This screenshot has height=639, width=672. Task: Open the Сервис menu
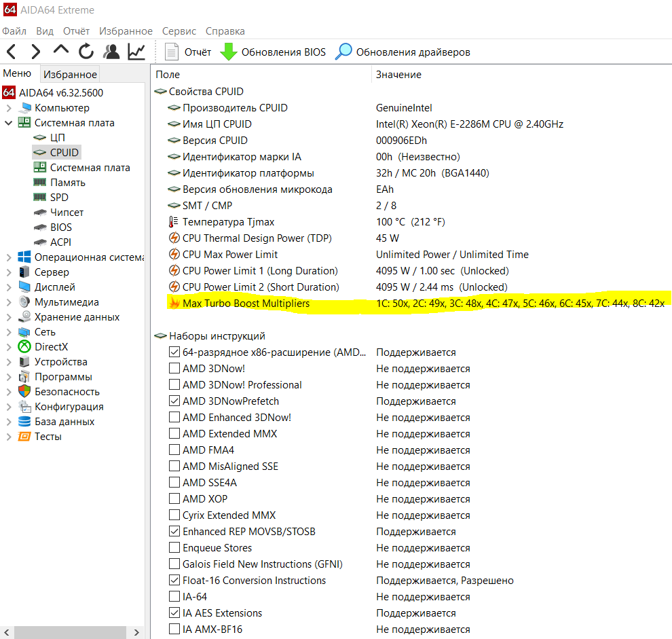pyautogui.click(x=179, y=31)
